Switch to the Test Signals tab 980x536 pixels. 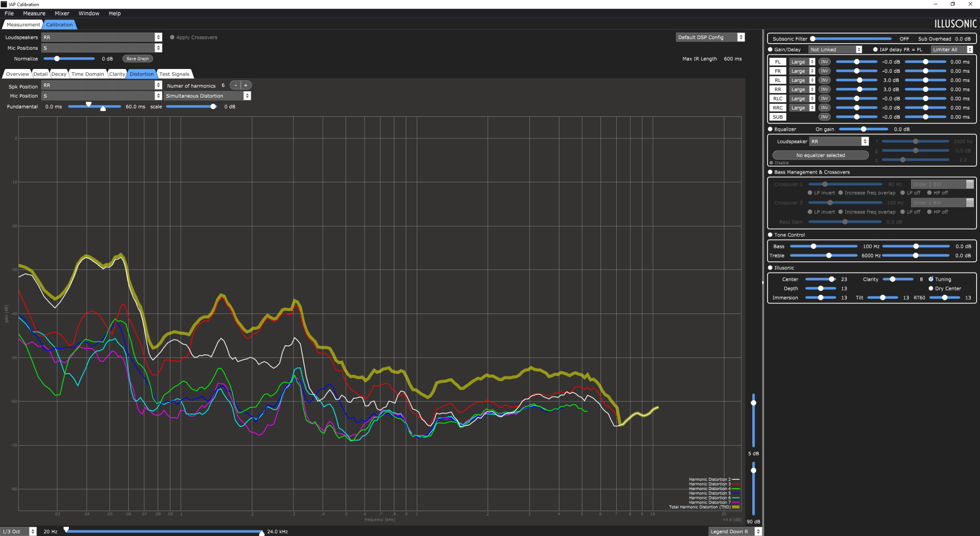(174, 74)
